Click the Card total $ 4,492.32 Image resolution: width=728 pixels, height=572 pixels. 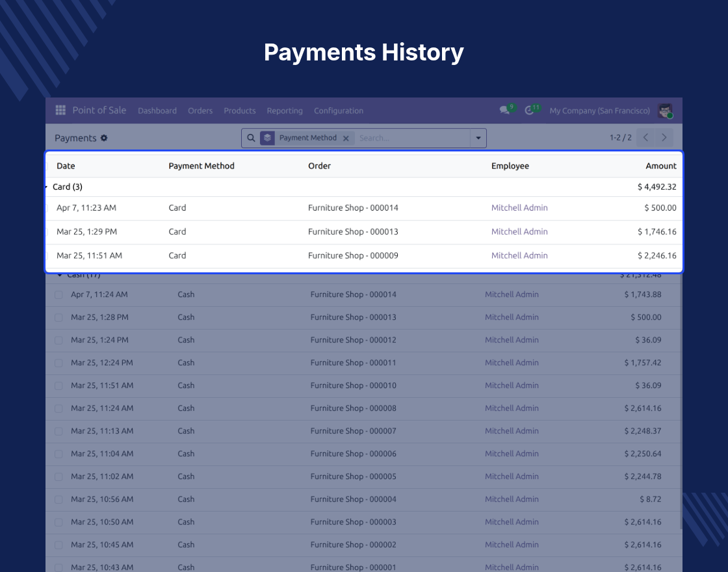(657, 187)
